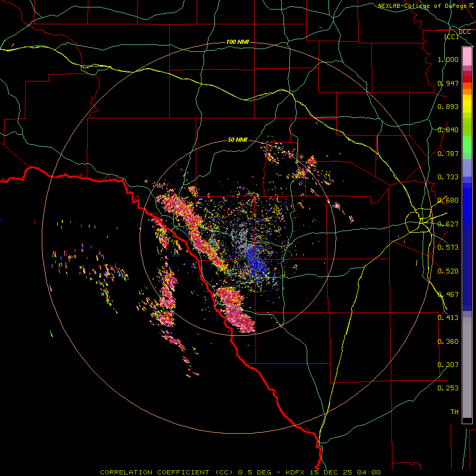Screen dimensions: 476x476
Task: Click the 'KDFX' radar site identifier
Action: (296, 472)
